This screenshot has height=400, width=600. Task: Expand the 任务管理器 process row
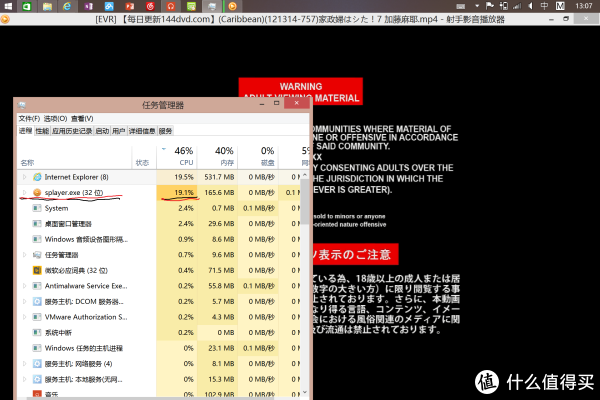click(x=24, y=255)
